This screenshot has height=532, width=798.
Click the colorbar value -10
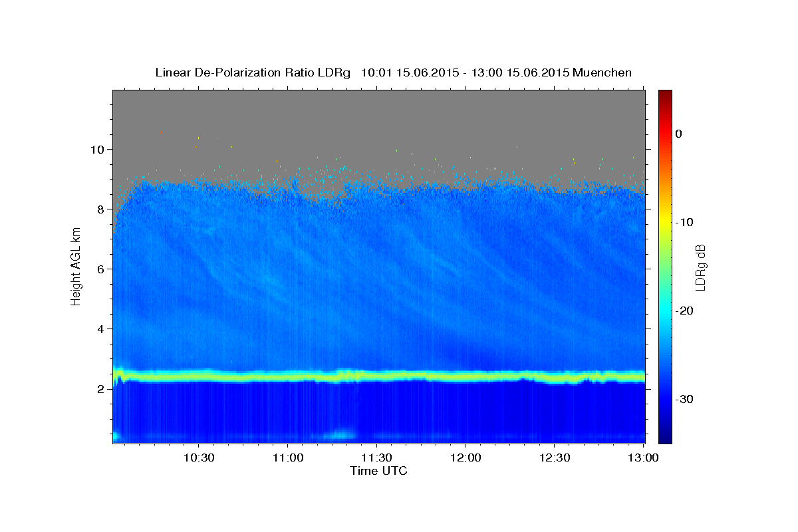(684, 222)
